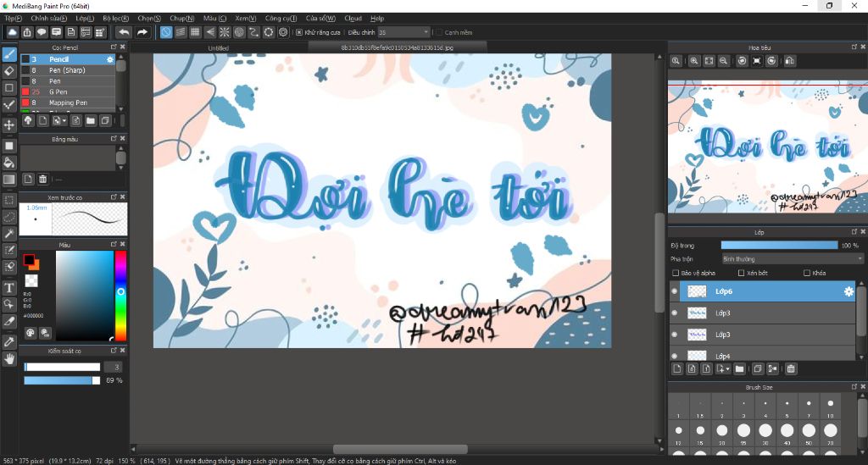Close the Màu color panel
Screen dimensions: 868x465
pos(123,244)
